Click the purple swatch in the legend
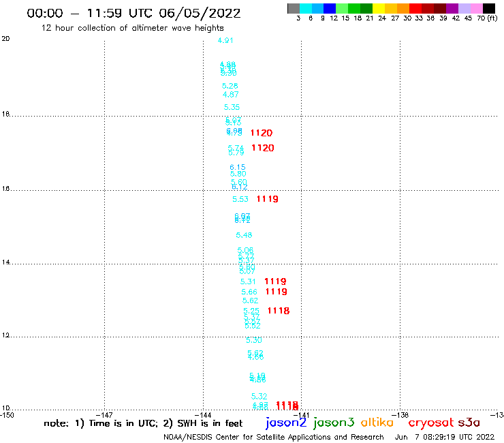Image resolution: width=504 pixels, height=443 pixels. pos(452,8)
